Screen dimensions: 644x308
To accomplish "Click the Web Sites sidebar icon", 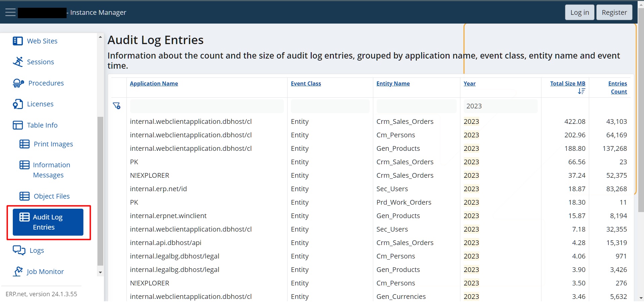I will (x=17, y=41).
